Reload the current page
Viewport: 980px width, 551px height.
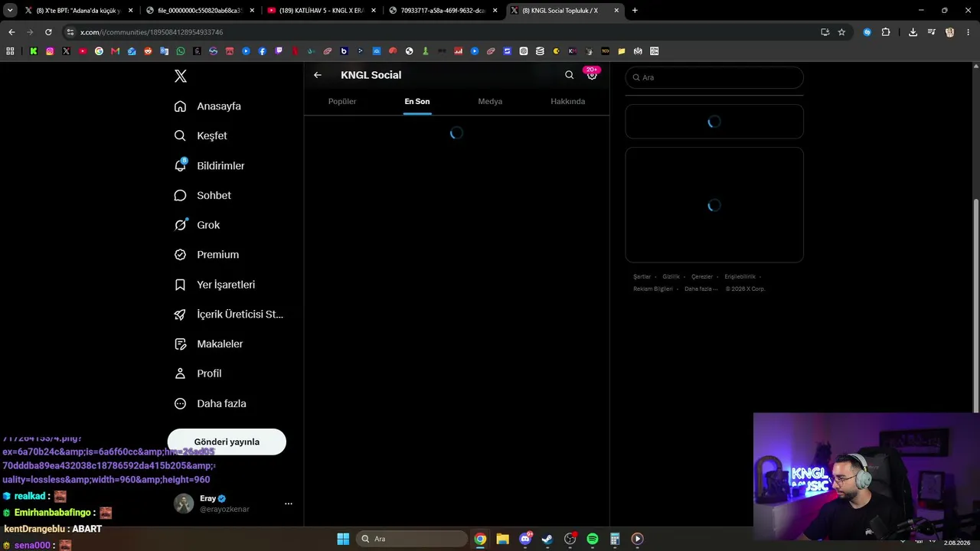[48, 32]
